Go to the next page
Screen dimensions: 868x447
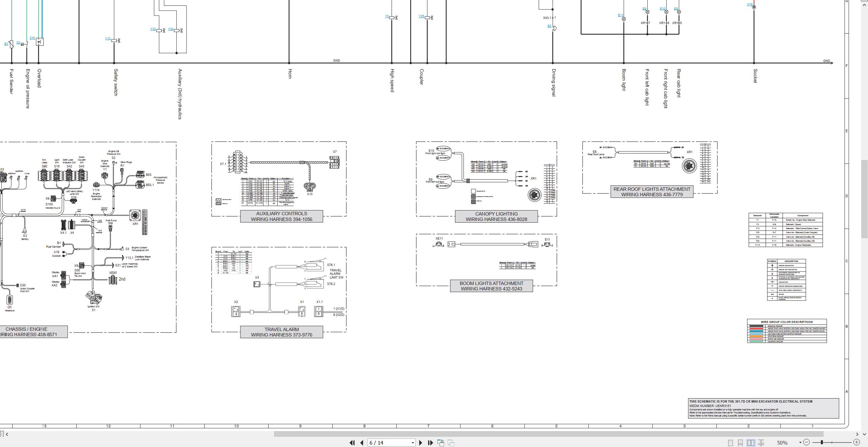click(x=421, y=443)
